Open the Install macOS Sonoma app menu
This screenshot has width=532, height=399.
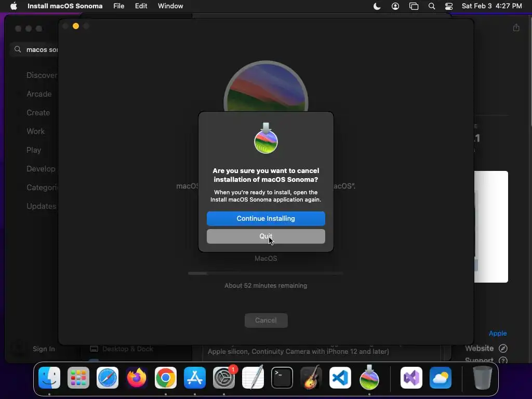click(x=65, y=6)
